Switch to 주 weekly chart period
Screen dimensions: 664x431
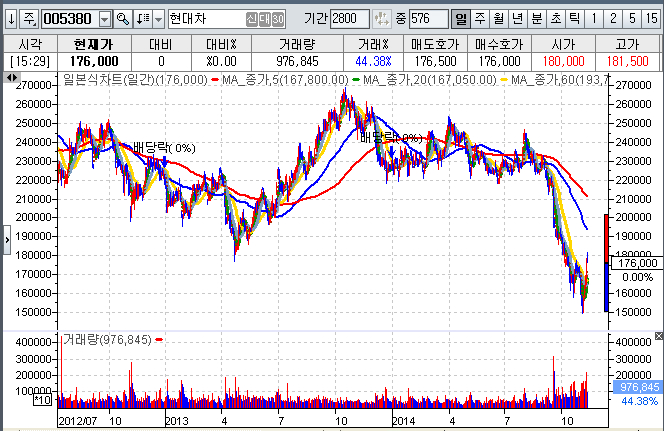[479, 19]
